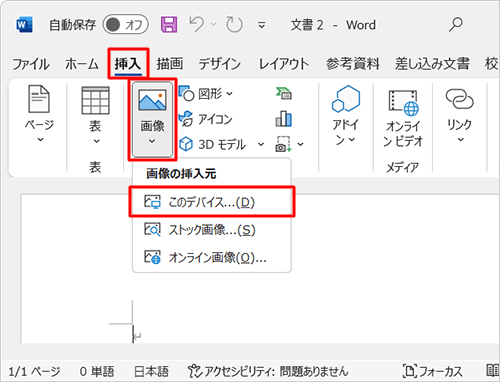
Task: Click the 1/1 ページ status bar entry
Action: tap(34, 371)
